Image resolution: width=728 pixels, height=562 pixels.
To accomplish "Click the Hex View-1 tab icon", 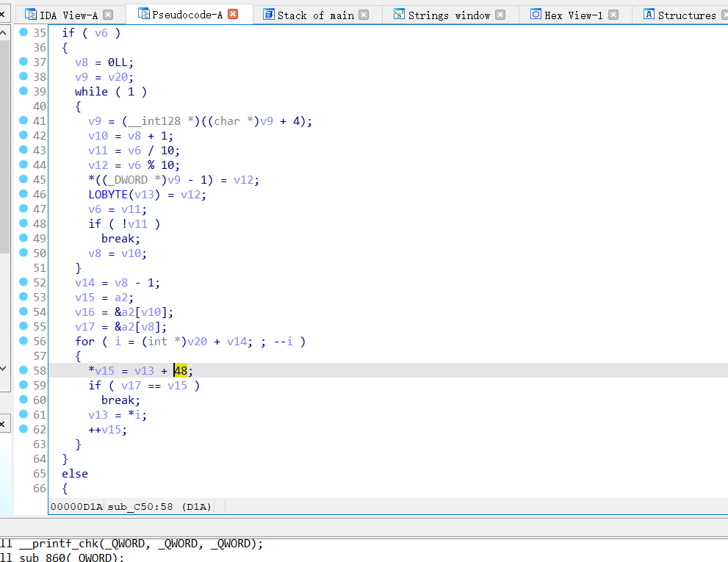I will point(536,15).
